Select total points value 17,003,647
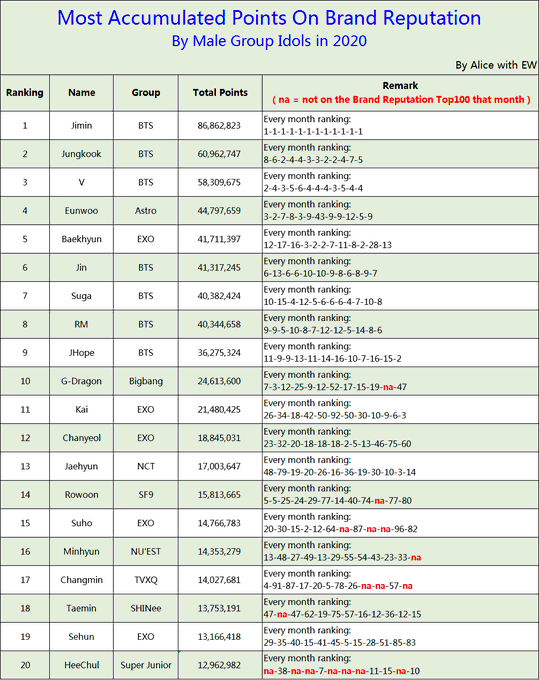This screenshot has width=539, height=680. click(x=219, y=467)
